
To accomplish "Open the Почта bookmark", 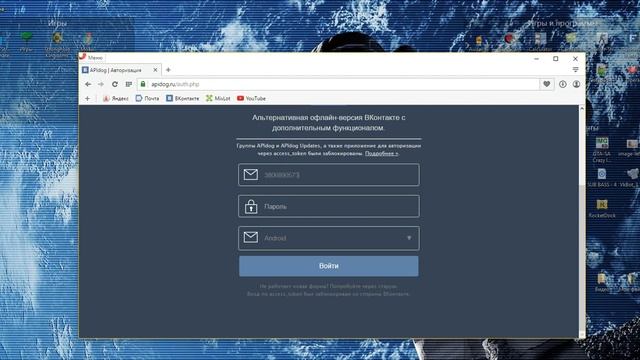I will [147, 98].
